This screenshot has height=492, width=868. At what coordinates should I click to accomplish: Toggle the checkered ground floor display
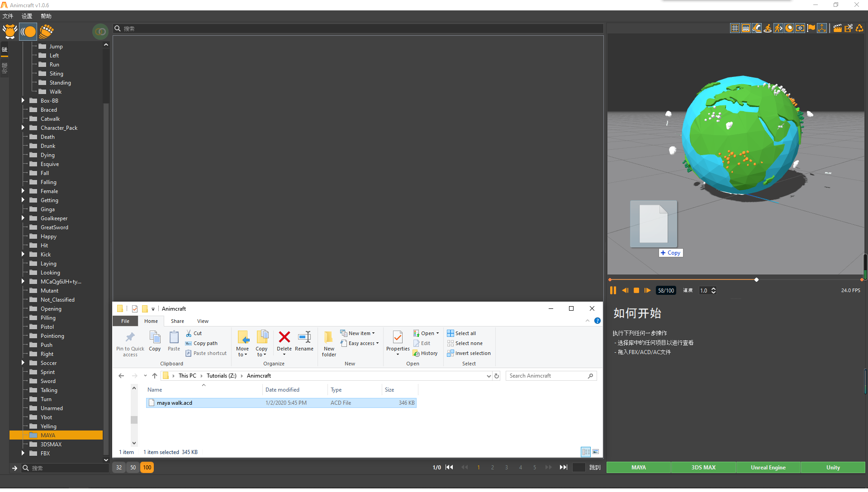click(x=745, y=28)
